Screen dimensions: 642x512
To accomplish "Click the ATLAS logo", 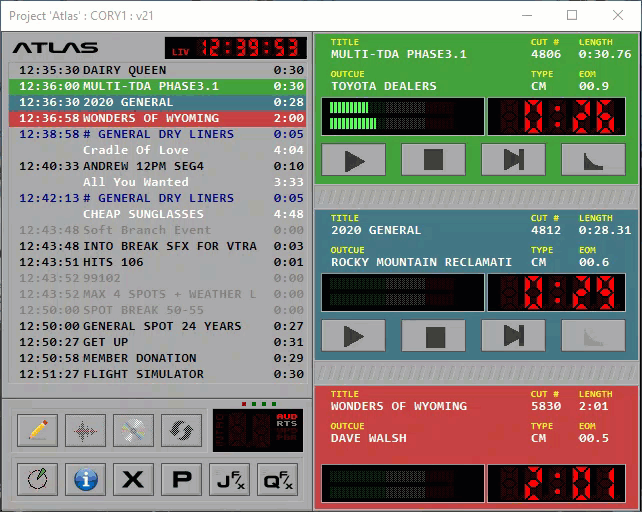I will pos(55,48).
